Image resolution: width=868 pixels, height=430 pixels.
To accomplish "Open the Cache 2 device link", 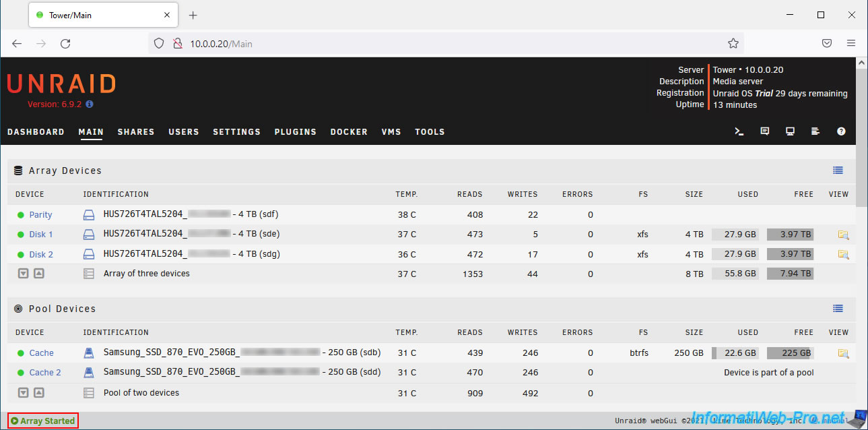I will (x=45, y=373).
